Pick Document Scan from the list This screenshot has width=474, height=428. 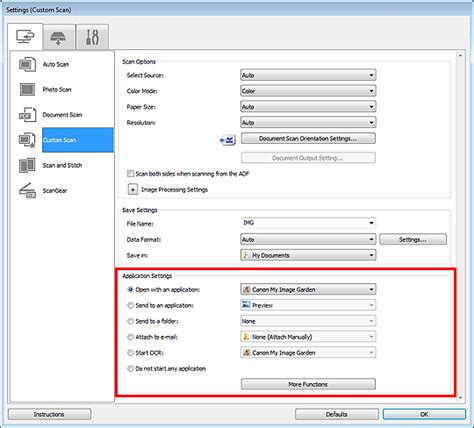click(62, 115)
